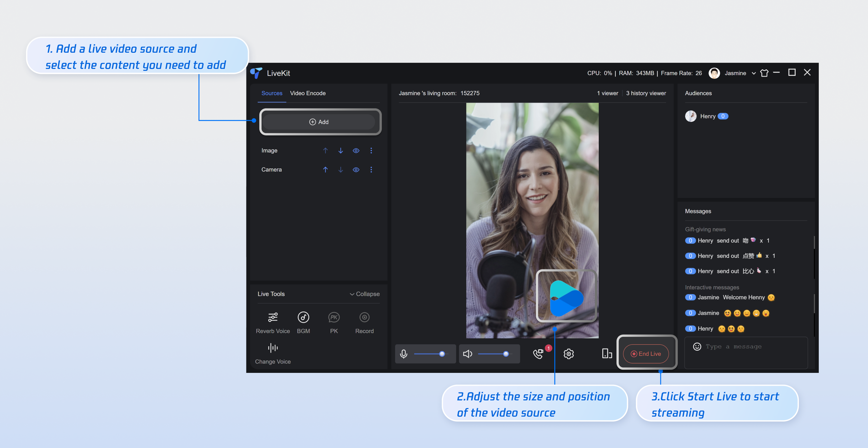Start recording with the Record tool

click(364, 318)
